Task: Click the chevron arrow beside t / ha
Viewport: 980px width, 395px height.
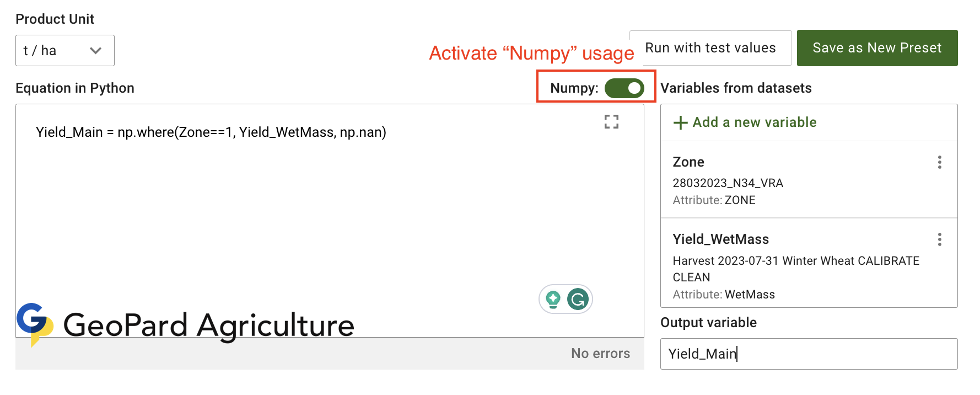Action: (x=96, y=51)
